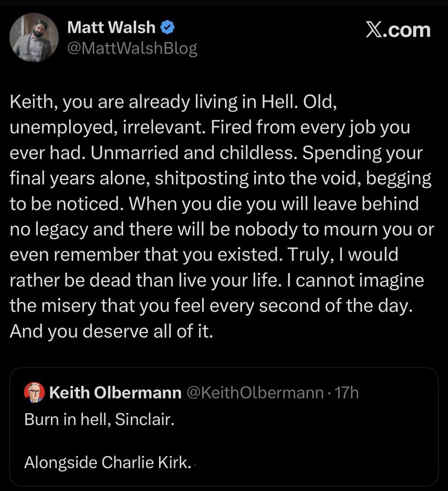This screenshot has height=491, width=448.
Task: Click the blue verified badge
Action: point(167,28)
